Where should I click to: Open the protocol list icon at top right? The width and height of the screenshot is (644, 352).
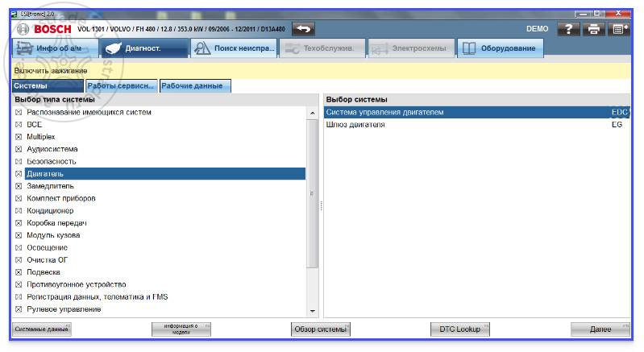pos(619,29)
